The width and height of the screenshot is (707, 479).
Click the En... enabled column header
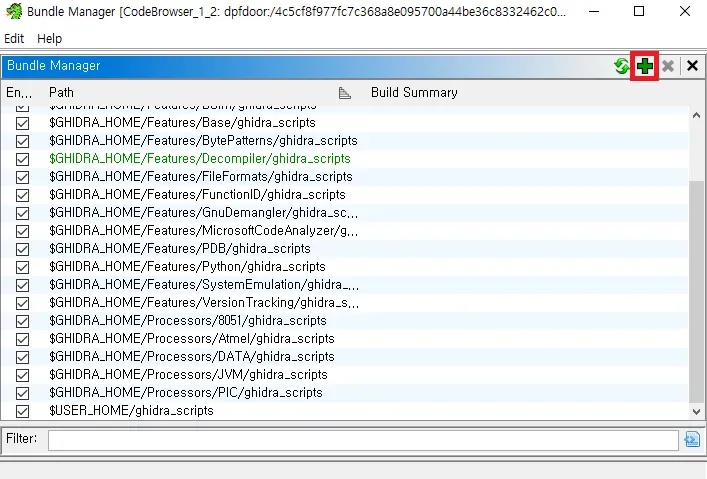pyautogui.click(x=19, y=93)
